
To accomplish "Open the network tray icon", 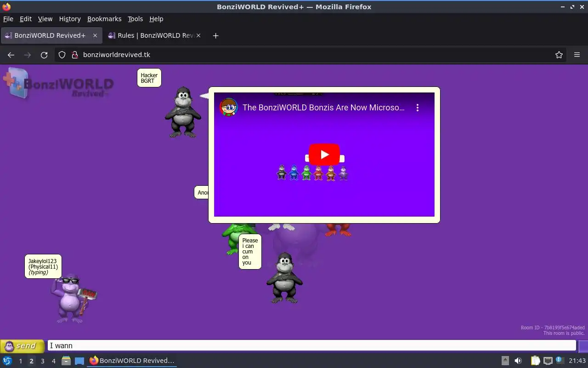I will pyautogui.click(x=548, y=361).
